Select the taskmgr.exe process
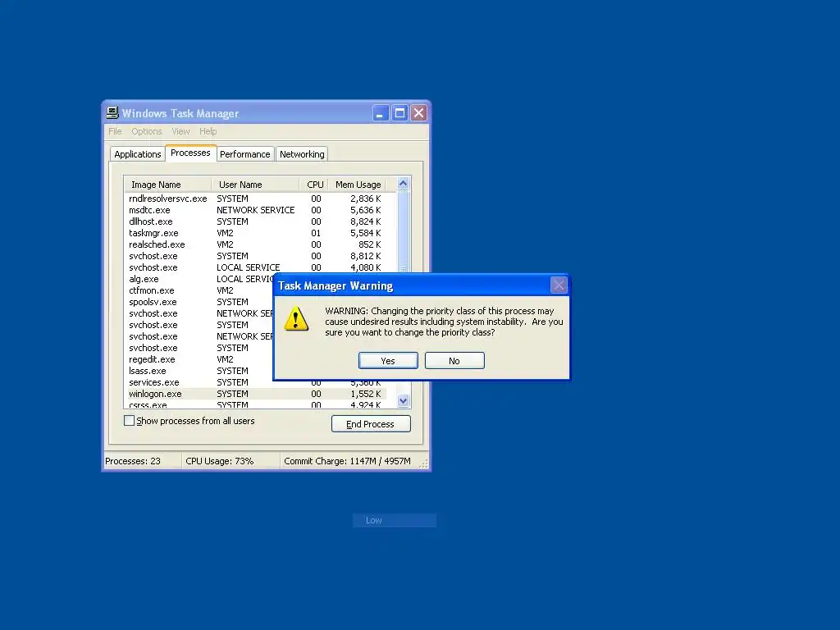This screenshot has width=840, height=630. click(255, 233)
